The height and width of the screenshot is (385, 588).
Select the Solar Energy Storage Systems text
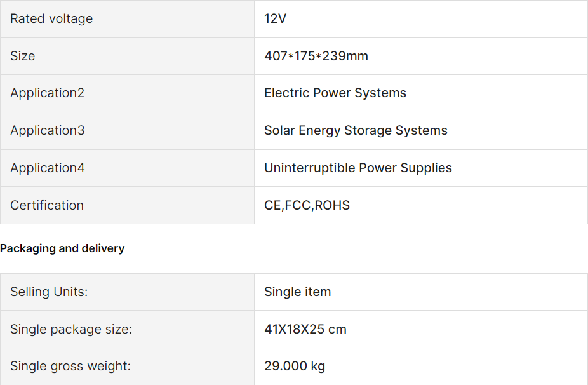pyautogui.click(x=356, y=130)
